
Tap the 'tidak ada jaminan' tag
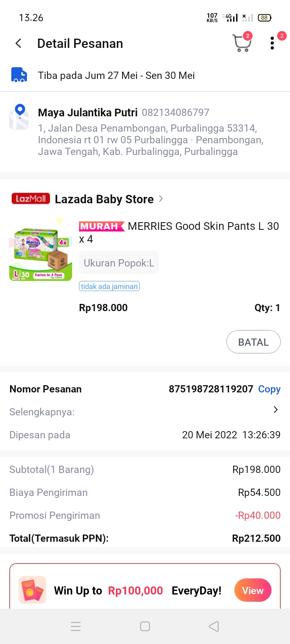(109, 286)
